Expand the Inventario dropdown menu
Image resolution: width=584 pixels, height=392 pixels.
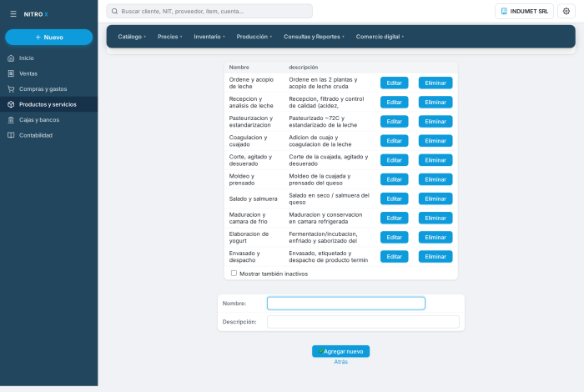click(x=209, y=37)
